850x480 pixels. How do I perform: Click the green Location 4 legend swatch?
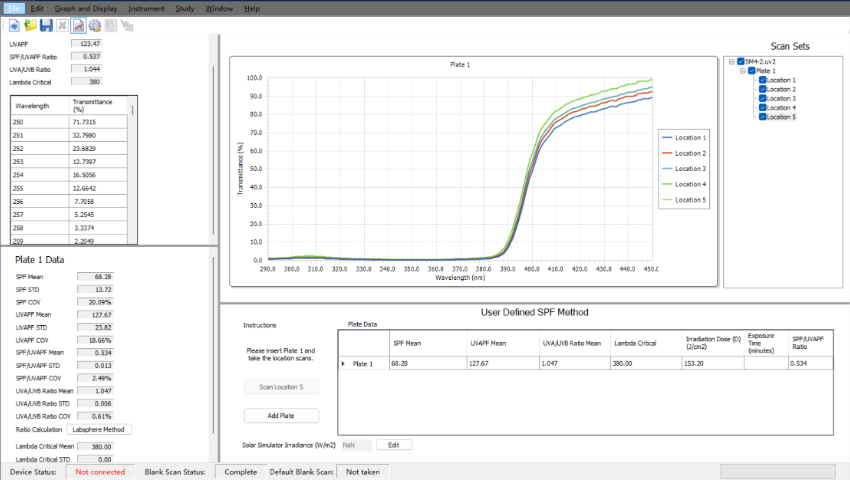pyautogui.click(x=667, y=184)
